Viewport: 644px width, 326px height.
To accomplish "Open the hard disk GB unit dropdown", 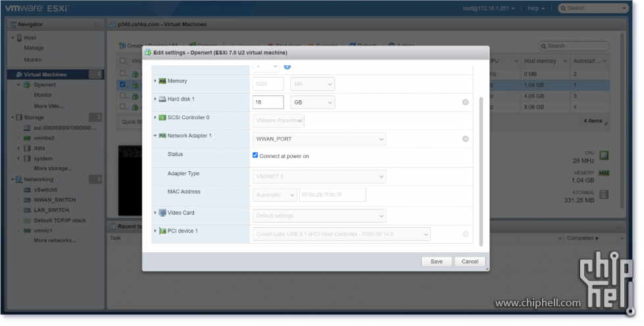I will [312, 102].
